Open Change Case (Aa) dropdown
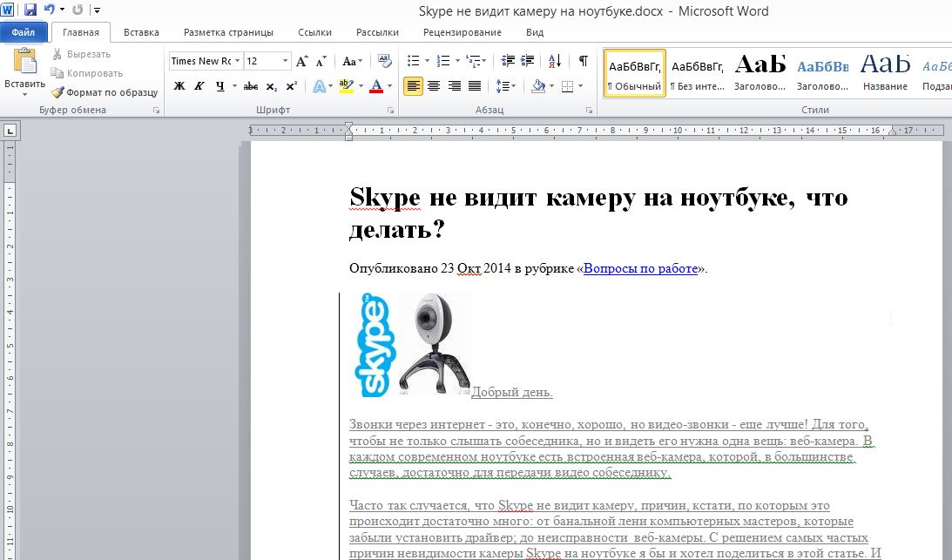The width and height of the screenshot is (952, 560). [x=352, y=61]
